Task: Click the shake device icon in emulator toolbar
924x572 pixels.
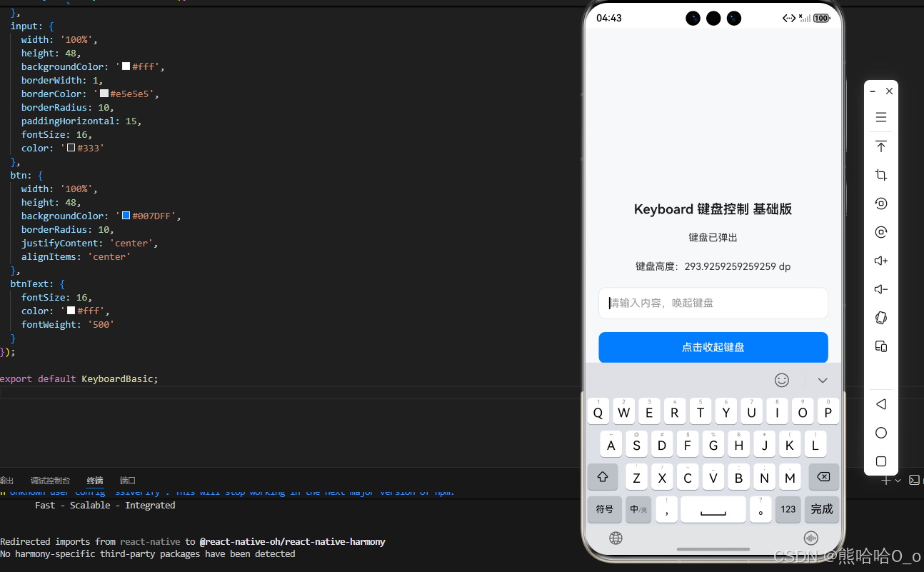Action: point(881,318)
